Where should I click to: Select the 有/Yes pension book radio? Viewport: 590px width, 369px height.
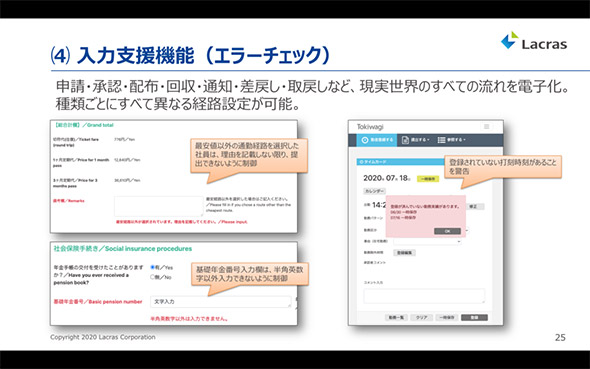click(x=153, y=267)
